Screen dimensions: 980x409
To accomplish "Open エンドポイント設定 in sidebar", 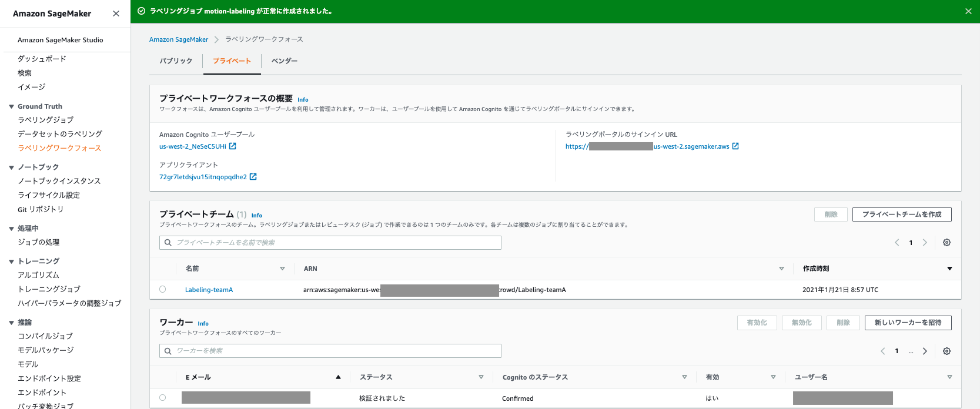I will click(49, 378).
